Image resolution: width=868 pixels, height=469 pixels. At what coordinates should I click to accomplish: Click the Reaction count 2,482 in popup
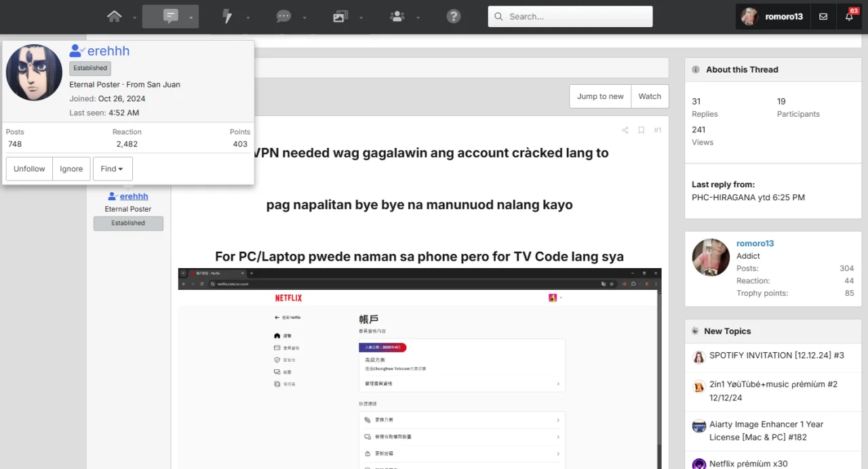(127, 144)
